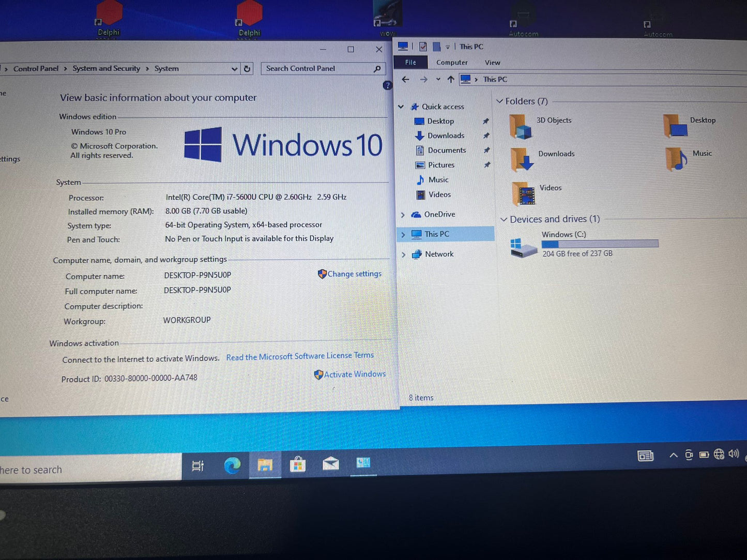Click the taskbar search box

click(x=90, y=469)
